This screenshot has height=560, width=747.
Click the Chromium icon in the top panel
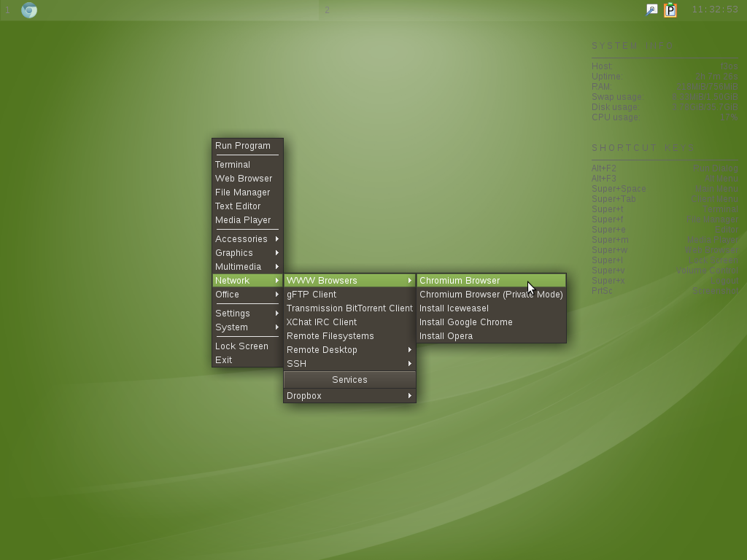coord(29,10)
